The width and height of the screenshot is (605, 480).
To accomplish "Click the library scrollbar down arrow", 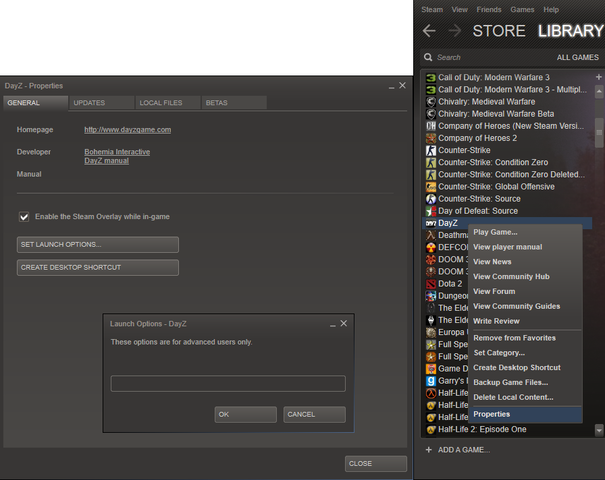I will (599, 430).
